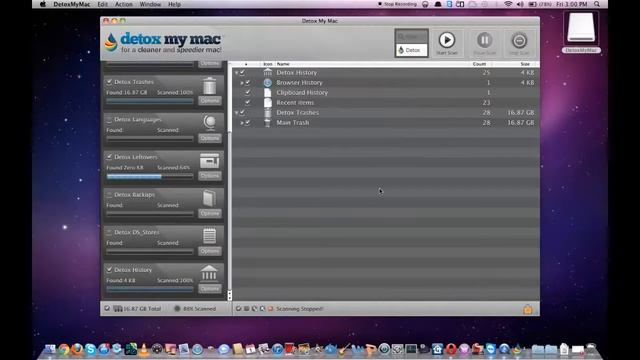Screen dimensions: 640x360
Task: Click the Detox History progress bar
Action: tap(150, 289)
